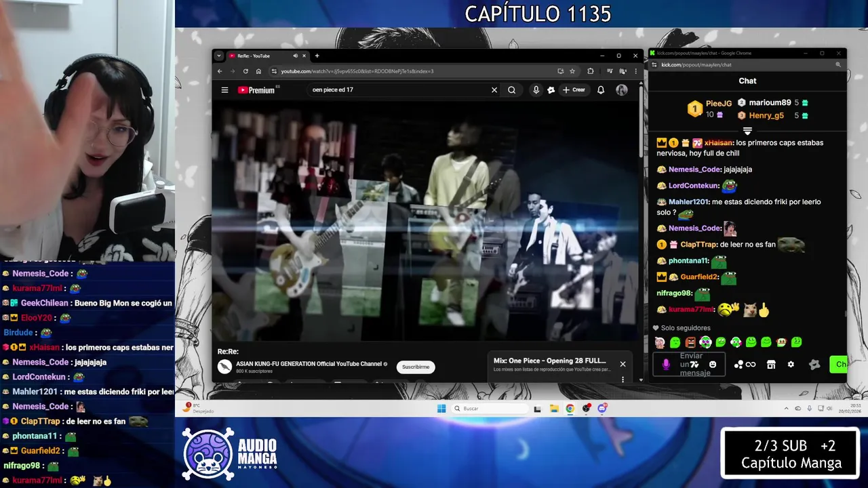
Task: Open Discord from the taskbar
Action: point(601,408)
